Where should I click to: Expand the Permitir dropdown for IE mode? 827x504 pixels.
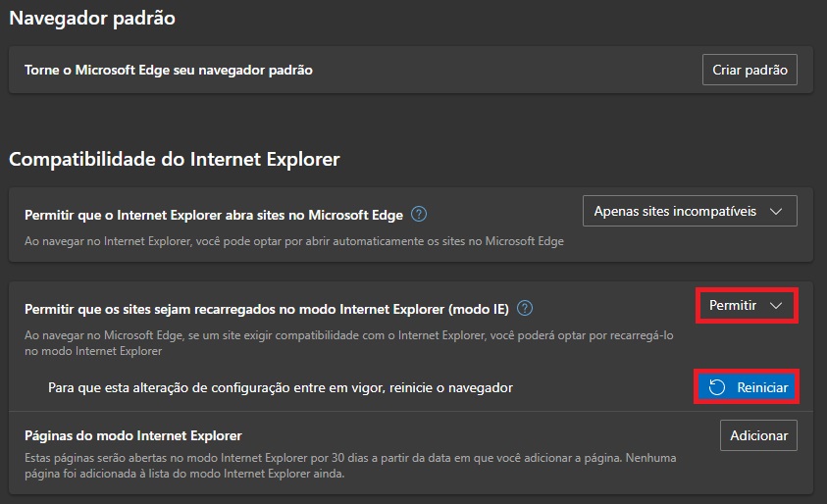pyautogui.click(x=746, y=306)
